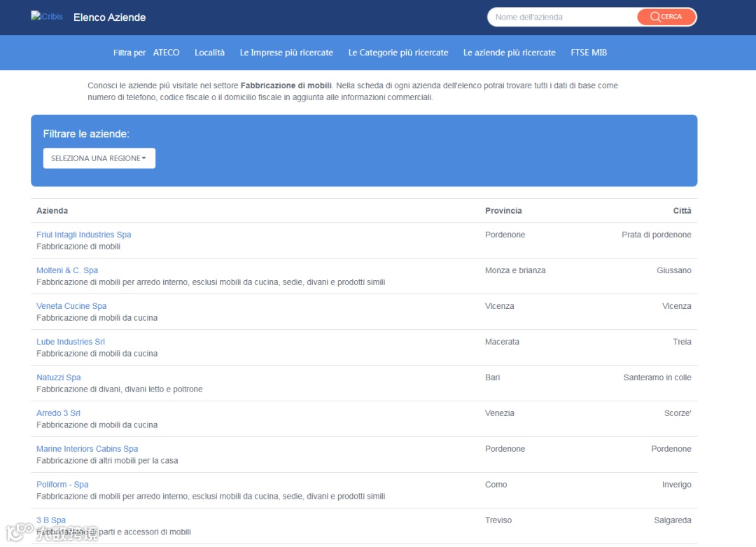
Task: Open Marine Interiors Cabins Spa link
Action: (x=87, y=449)
